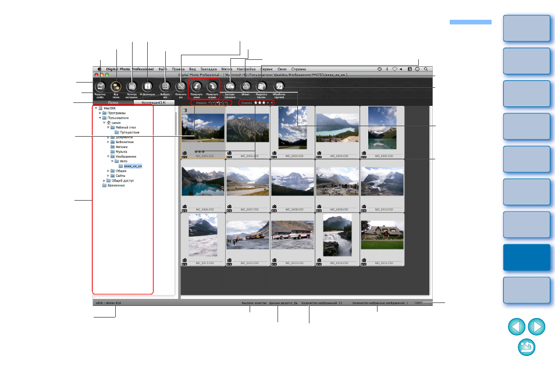Go to next page with right arrow button
This screenshot has height=392, width=555.
pyautogui.click(x=536, y=326)
